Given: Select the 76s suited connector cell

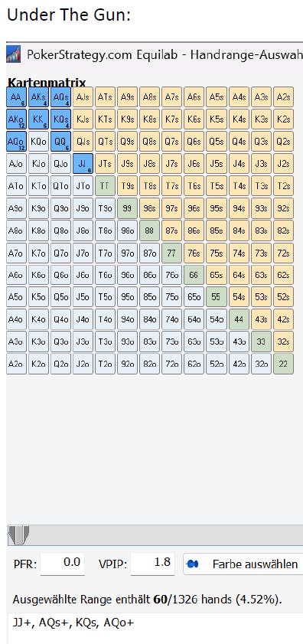Looking at the screenshot, I should [x=194, y=253].
